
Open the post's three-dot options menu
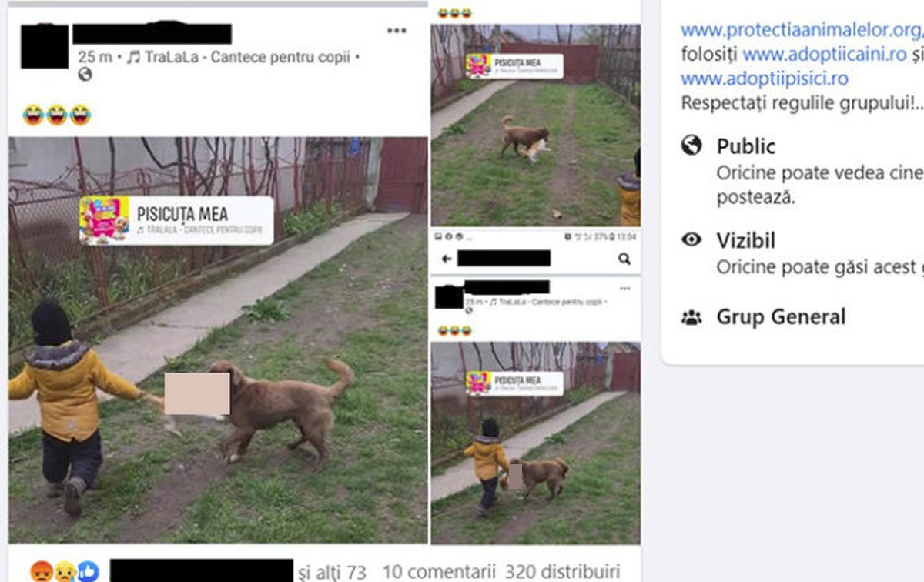pyautogui.click(x=397, y=31)
